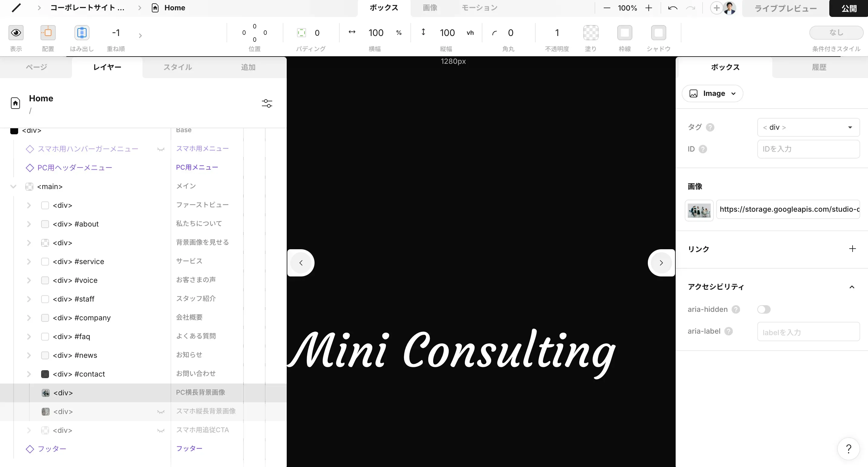Enable the aria-hidden toggle switch
Screen dimensions: 868x467
pyautogui.click(x=764, y=309)
